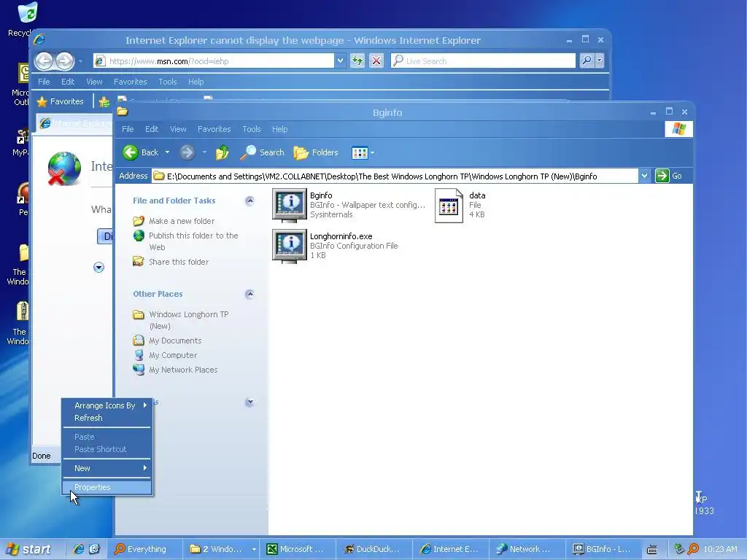
Task: Click Add to Favorites bar icon
Action: coord(104,101)
